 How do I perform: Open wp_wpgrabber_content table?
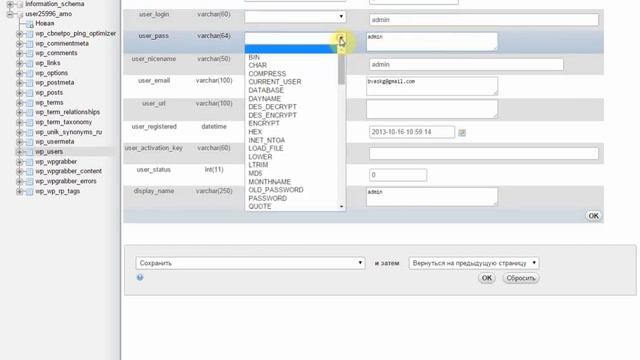click(x=68, y=171)
